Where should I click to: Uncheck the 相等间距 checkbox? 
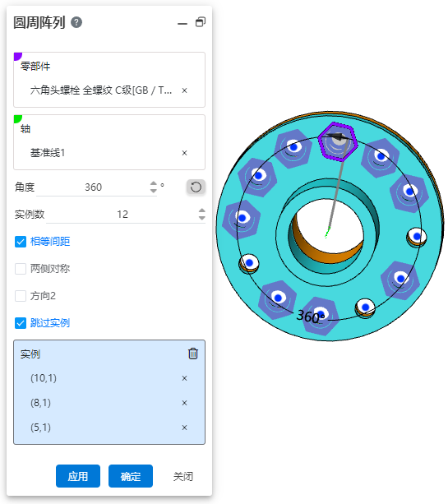pyautogui.click(x=21, y=242)
